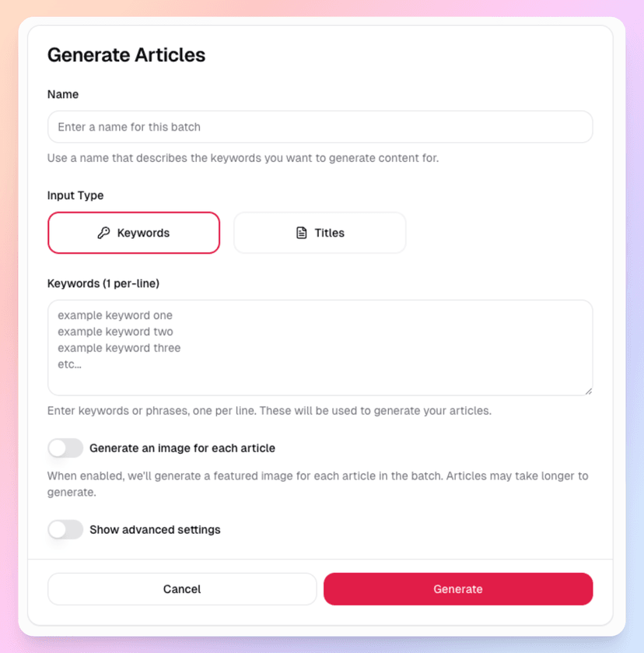The width and height of the screenshot is (644, 653).
Task: Click the featured image description text
Action: click(317, 484)
